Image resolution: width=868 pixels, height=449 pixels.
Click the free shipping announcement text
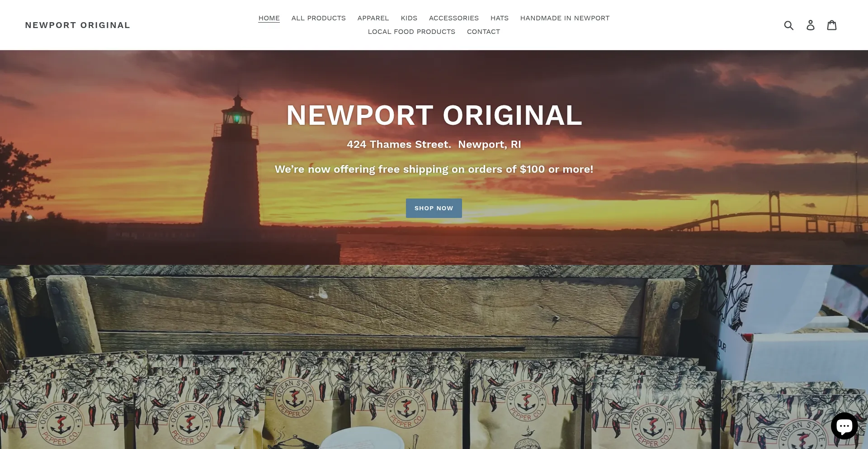[434, 169]
